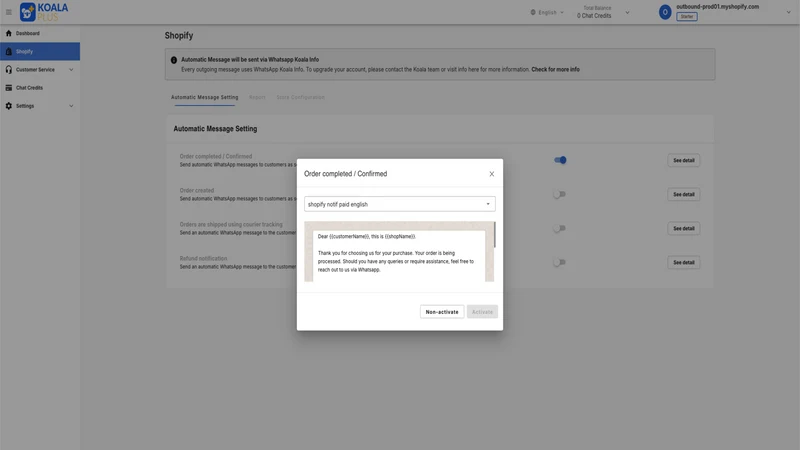Click the account avatar circle
Image resolution: width=800 pixels, height=450 pixels.
pyautogui.click(x=665, y=12)
